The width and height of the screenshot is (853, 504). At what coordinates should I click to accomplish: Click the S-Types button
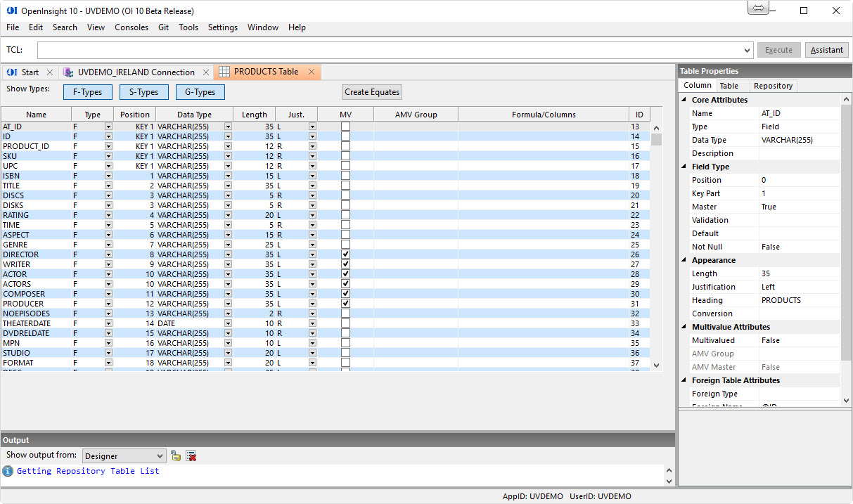pos(144,92)
